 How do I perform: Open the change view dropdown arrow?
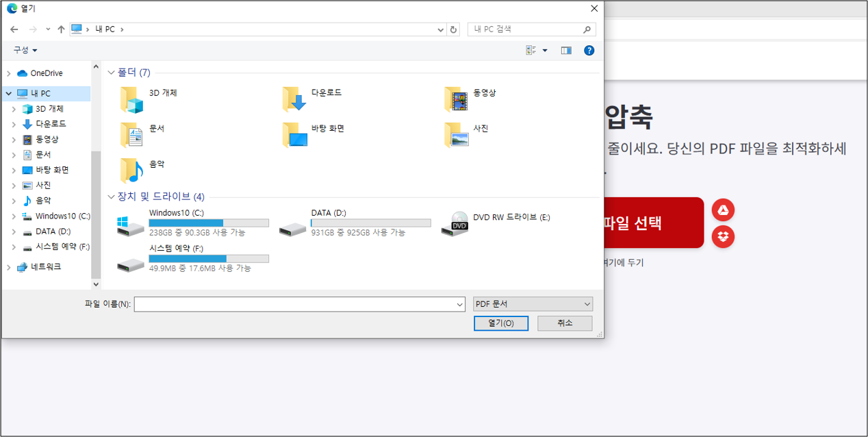click(x=546, y=50)
